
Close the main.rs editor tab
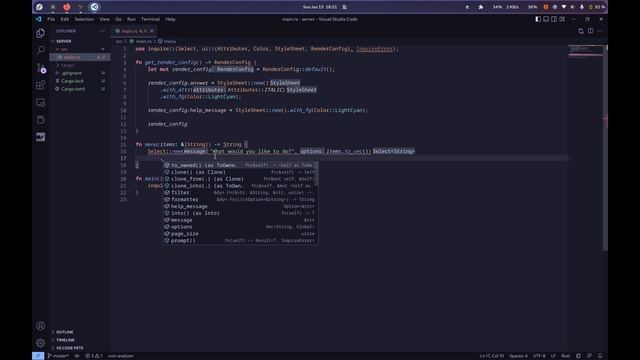point(152,31)
